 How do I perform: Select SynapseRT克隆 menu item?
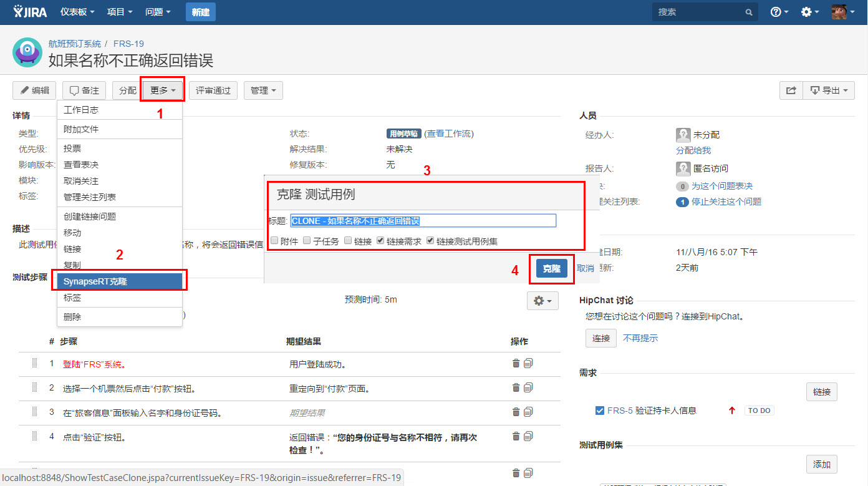coord(120,281)
